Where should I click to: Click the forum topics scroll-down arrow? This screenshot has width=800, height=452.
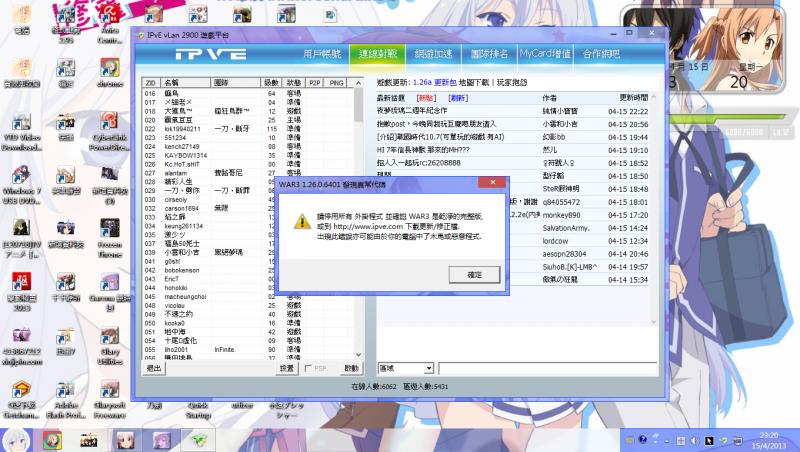(654, 322)
